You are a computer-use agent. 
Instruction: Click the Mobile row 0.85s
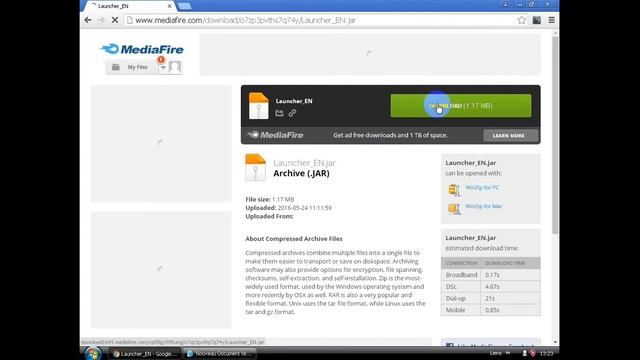coord(491,310)
